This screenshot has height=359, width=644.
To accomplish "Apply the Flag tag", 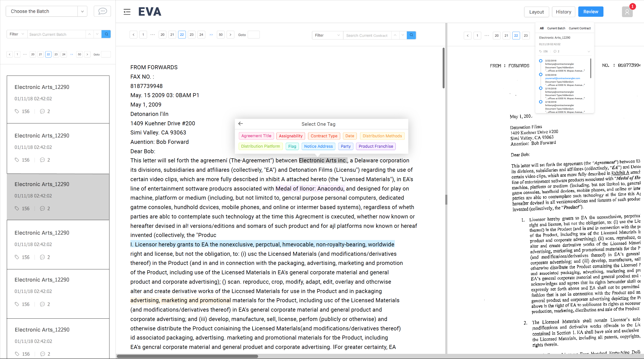I will point(292,146).
